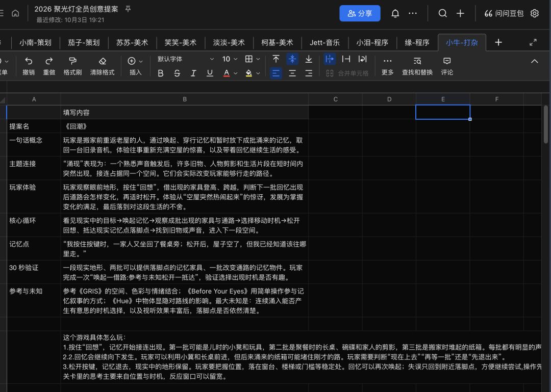
Task: Align cell content to top
Action: tap(276, 59)
